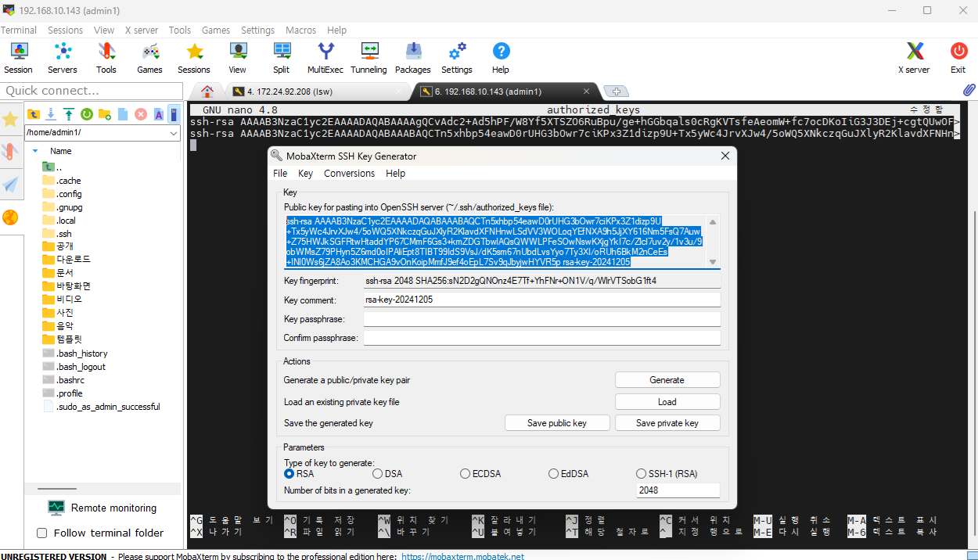The image size is (978, 560).
Task: Click Save public key button
Action: (557, 423)
